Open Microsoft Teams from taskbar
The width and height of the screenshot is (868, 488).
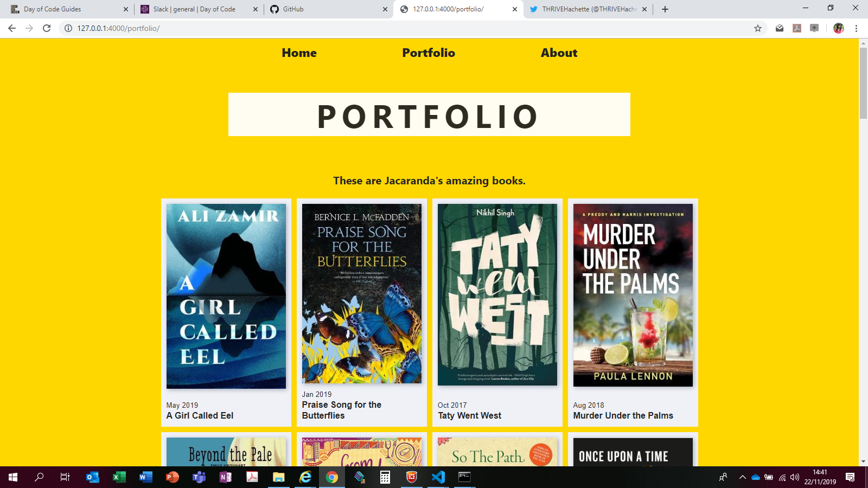click(199, 477)
